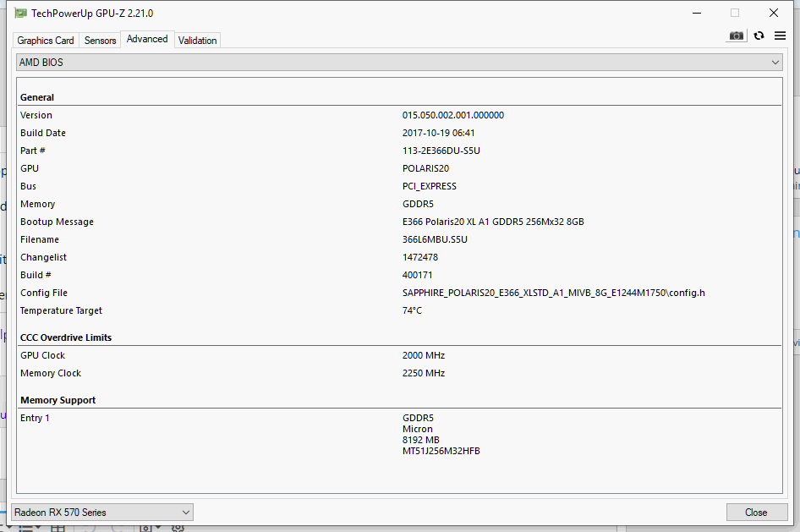This screenshot has width=800, height=532.
Task: Click the Micron memory vendor text
Action: pyautogui.click(x=418, y=429)
